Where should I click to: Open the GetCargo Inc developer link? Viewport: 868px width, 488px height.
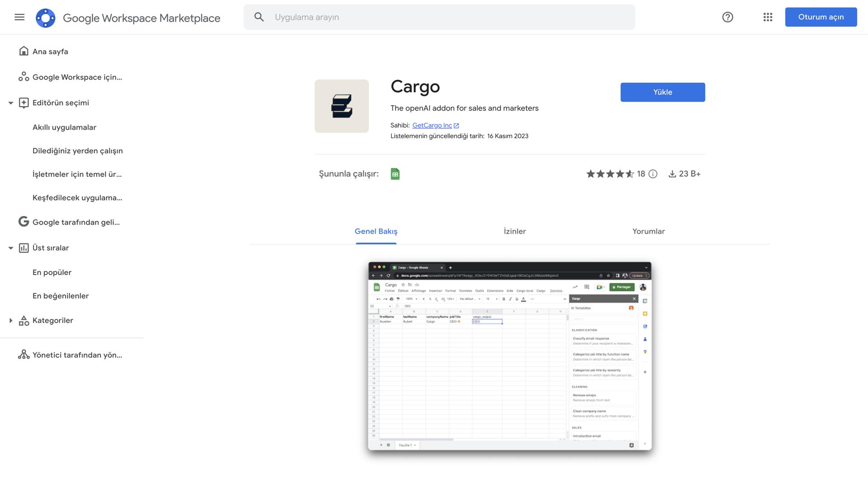pyautogui.click(x=433, y=125)
